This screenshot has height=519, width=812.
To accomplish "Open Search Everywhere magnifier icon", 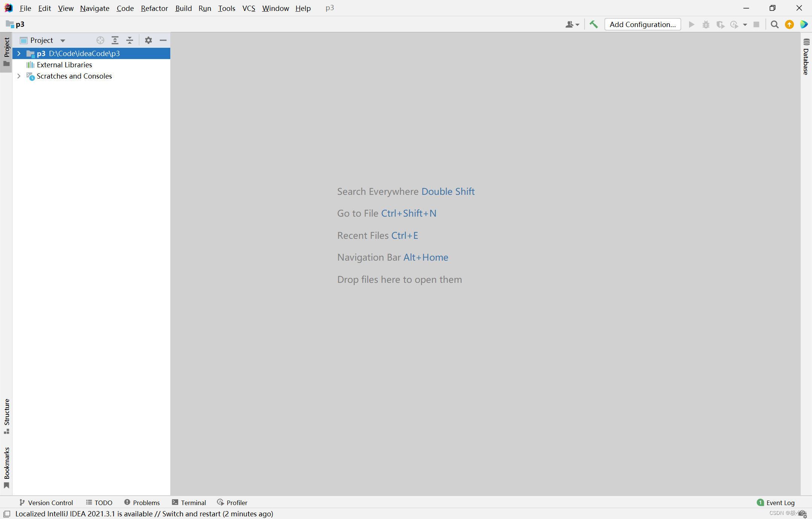I will coord(774,24).
